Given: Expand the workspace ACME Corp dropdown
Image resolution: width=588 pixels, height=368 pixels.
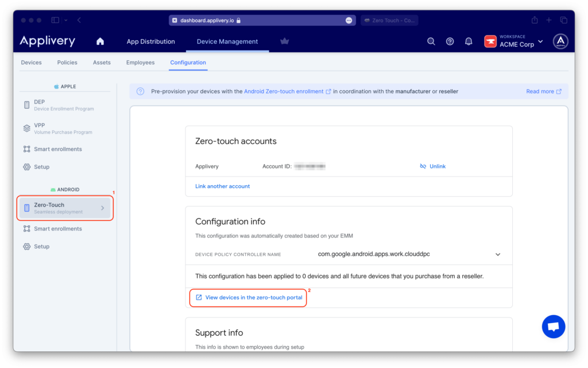Looking at the screenshot, I should (x=540, y=41).
